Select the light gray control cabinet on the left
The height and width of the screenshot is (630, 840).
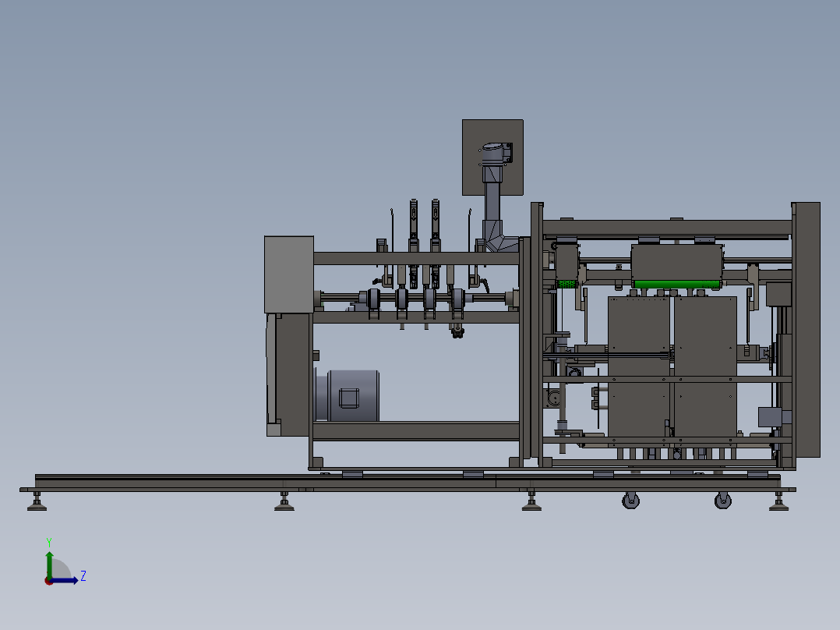pos(289,274)
